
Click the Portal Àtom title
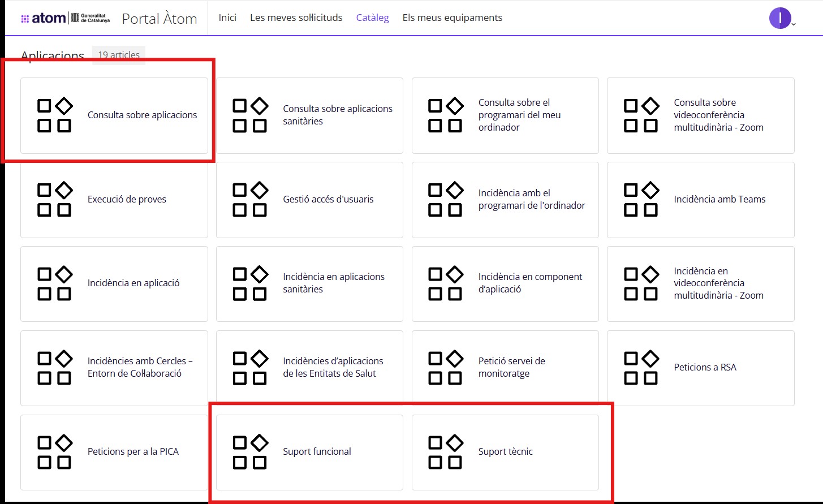pyautogui.click(x=160, y=19)
